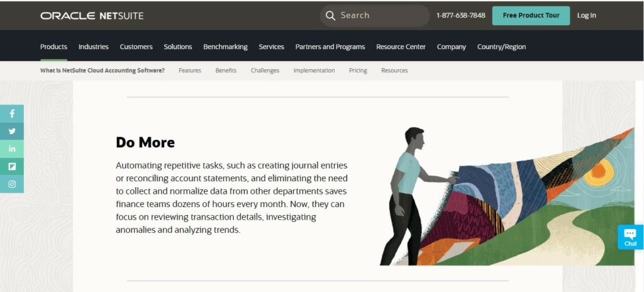
Task: Click the Oracle NetSuite logo
Action: (x=92, y=16)
